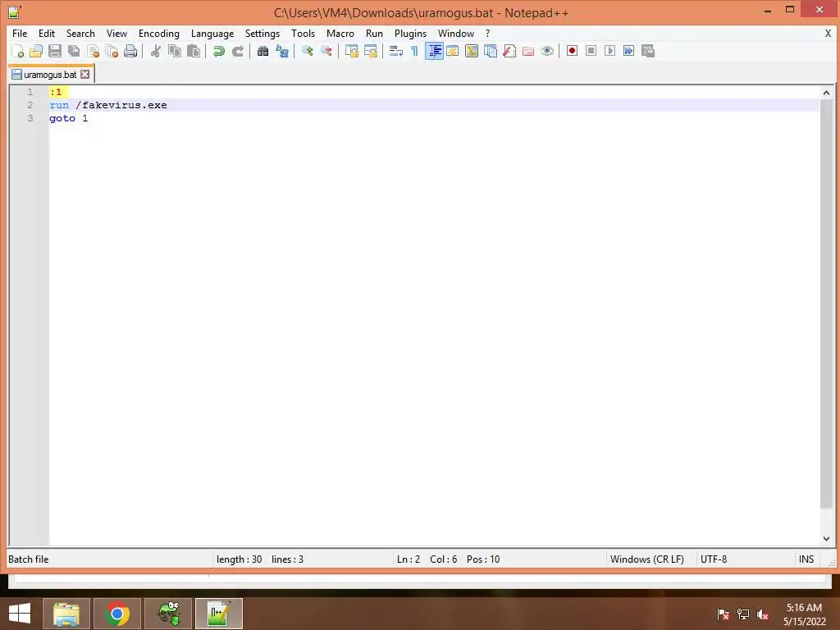Copy selection with the Copy icon
The height and width of the screenshot is (630, 840).
click(175, 51)
